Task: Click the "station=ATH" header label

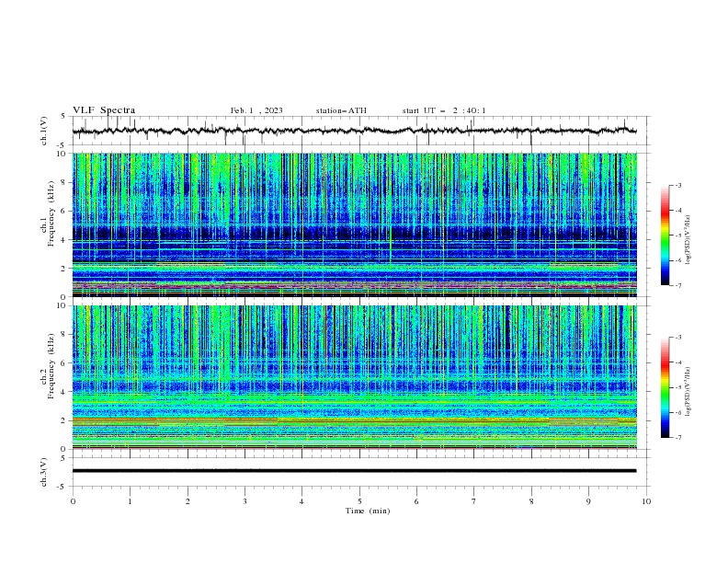Action: (341, 110)
